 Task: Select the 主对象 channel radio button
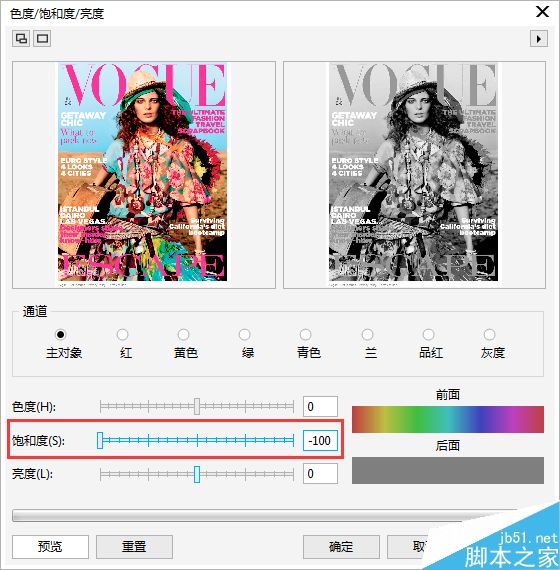point(61,334)
